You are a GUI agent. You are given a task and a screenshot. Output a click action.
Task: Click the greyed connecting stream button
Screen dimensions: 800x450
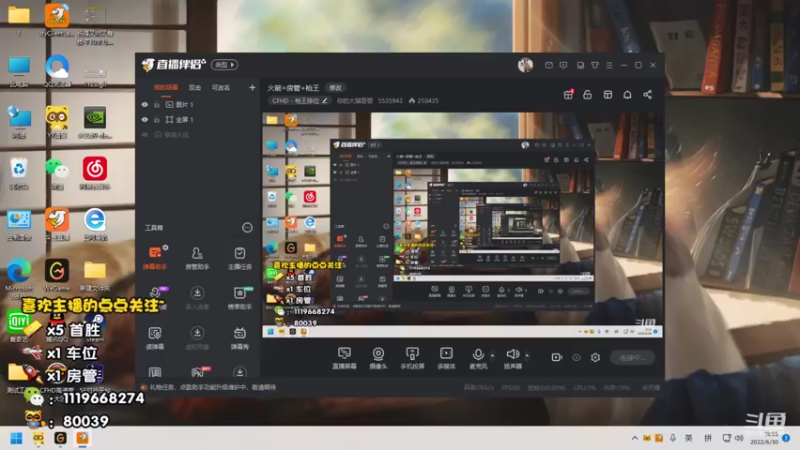point(633,358)
